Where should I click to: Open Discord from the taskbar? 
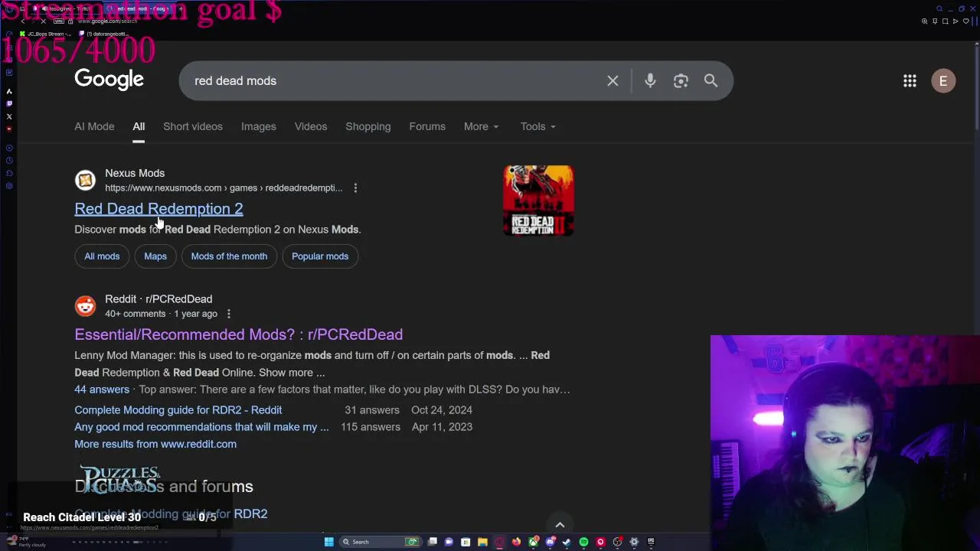pos(550,542)
